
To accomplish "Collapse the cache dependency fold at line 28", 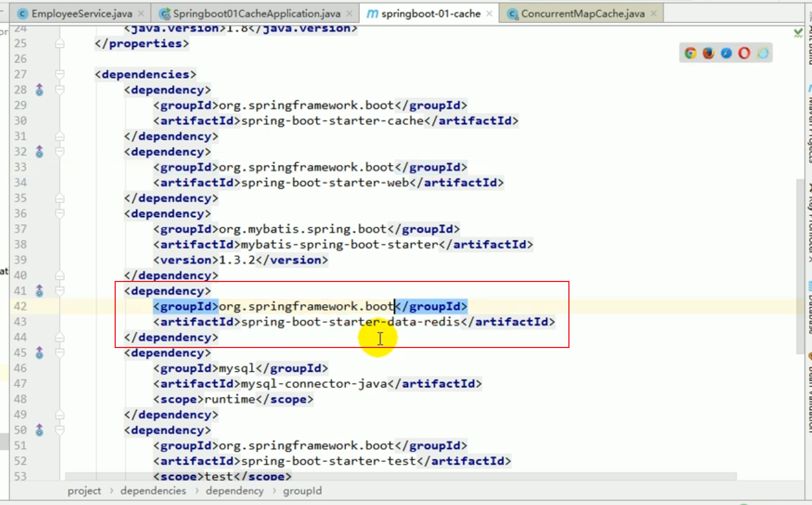I will [60, 90].
